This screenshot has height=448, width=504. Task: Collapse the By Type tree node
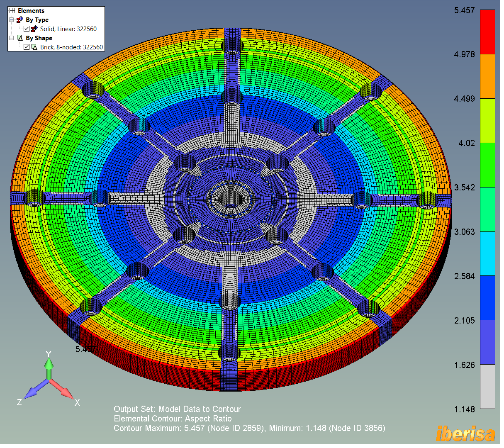pos(12,20)
